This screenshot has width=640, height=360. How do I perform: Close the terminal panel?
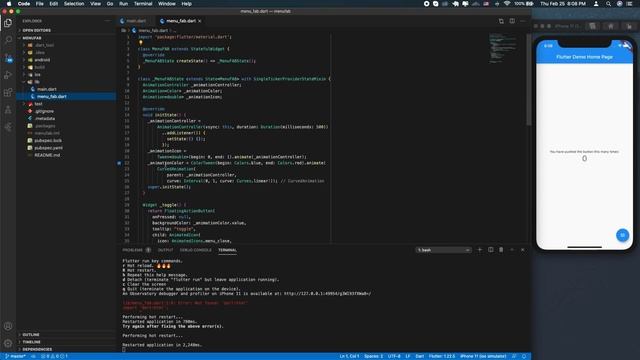click(x=523, y=250)
